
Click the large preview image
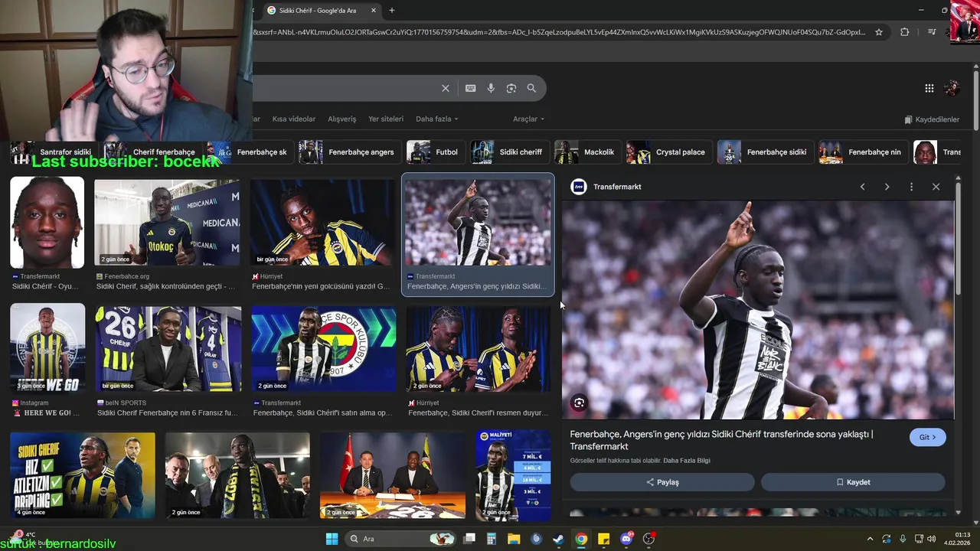[x=758, y=310]
